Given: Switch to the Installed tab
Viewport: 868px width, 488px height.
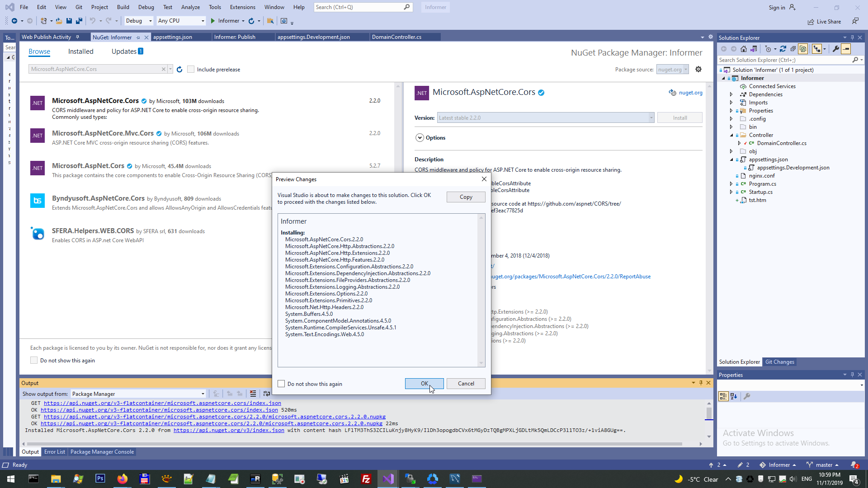Looking at the screenshot, I should point(80,52).
